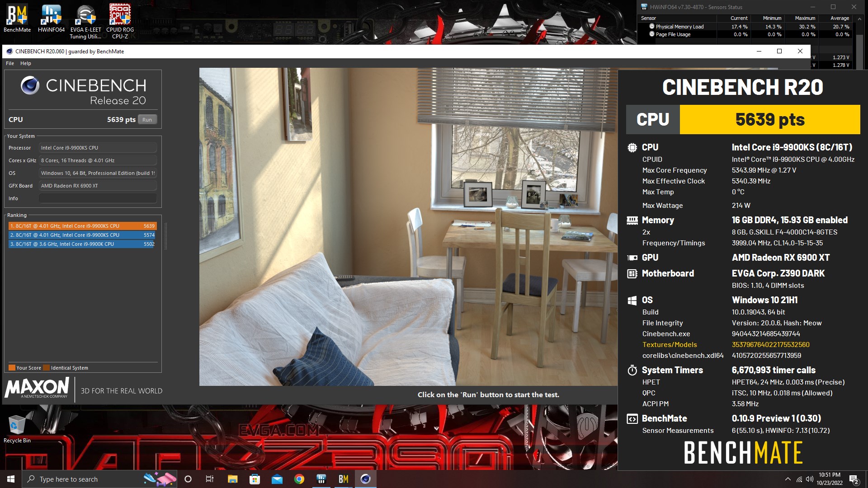Viewport: 868px width, 488px height.
Task: Switch to HWiNFO via its taskbar icon
Action: click(321, 479)
